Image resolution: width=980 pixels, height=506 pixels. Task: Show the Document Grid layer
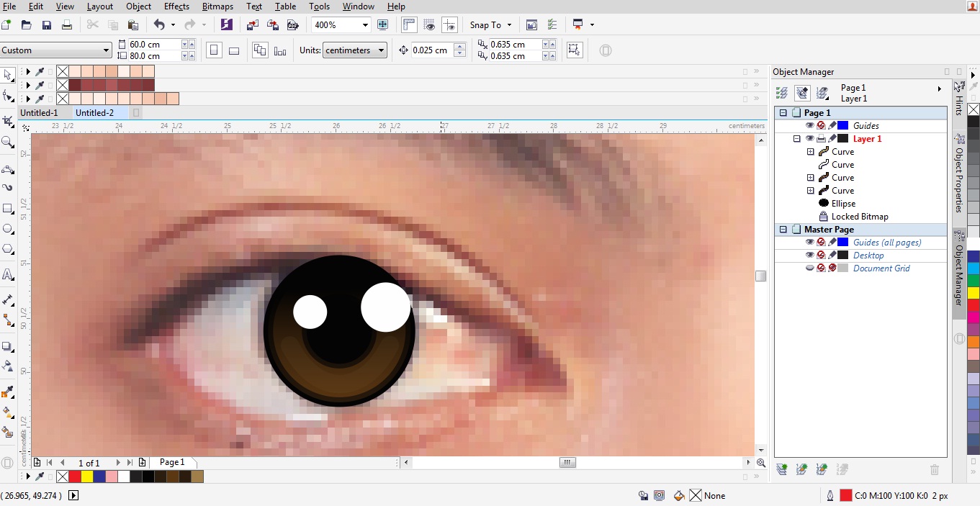[x=809, y=267]
